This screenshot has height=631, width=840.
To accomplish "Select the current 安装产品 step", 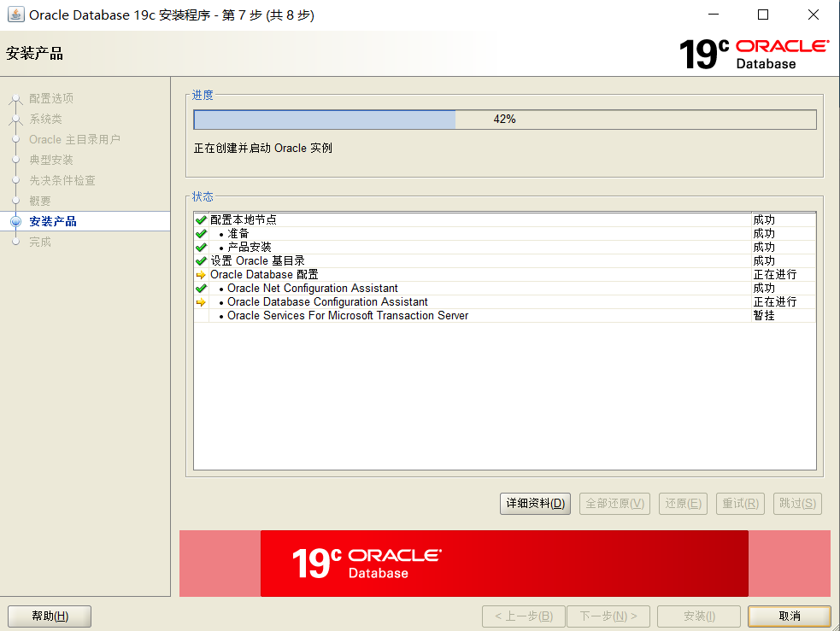I will click(52, 221).
